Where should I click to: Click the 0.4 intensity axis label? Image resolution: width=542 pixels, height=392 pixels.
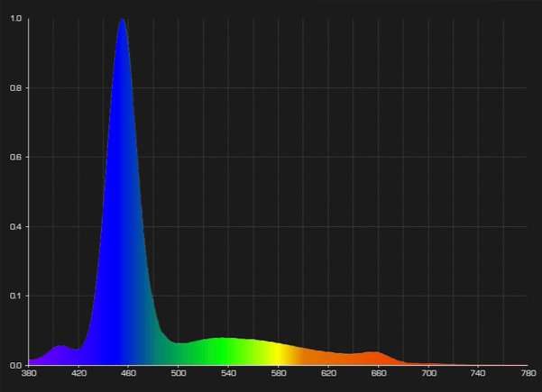point(16,227)
